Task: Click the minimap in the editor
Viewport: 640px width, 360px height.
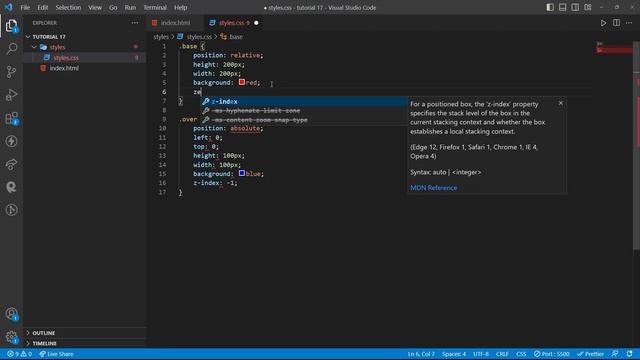Action: [614, 47]
